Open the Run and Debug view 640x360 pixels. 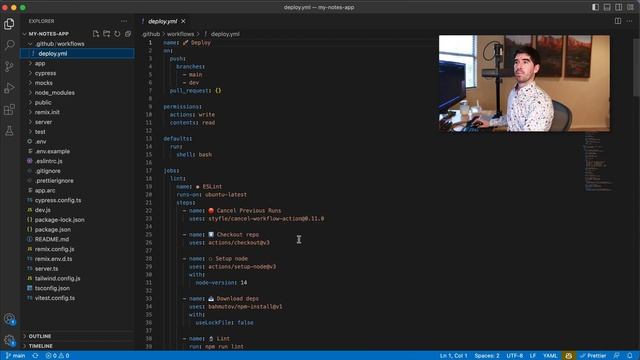tap(9, 88)
